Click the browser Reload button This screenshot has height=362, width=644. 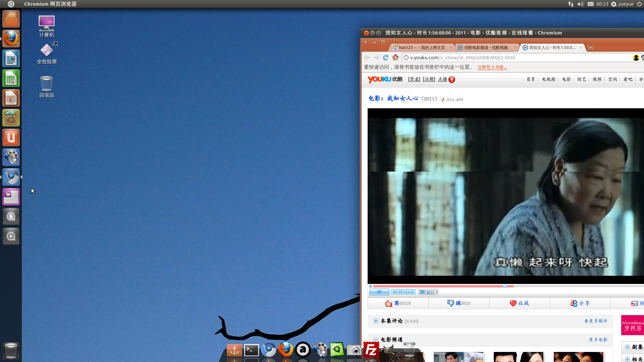(385, 58)
